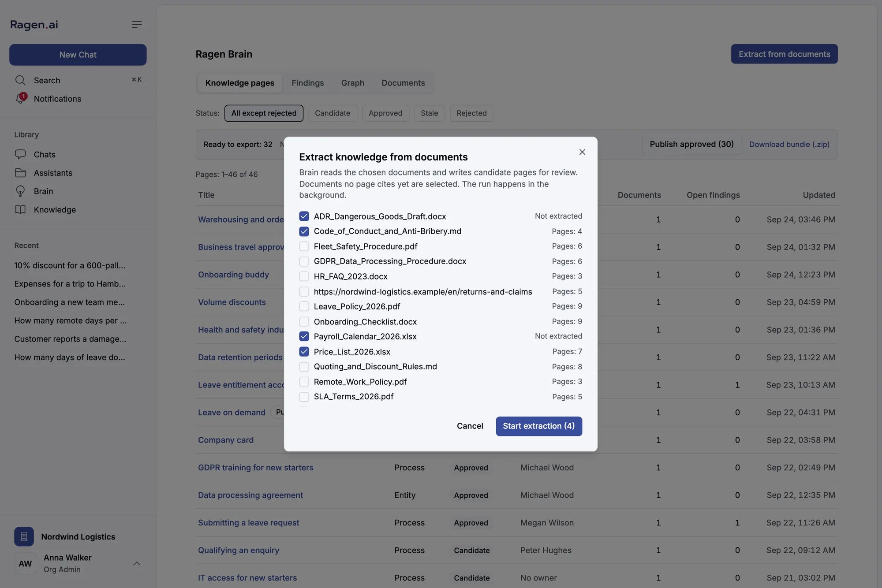882x588 pixels.
Task: Filter status by Candidate
Action: (x=333, y=113)
